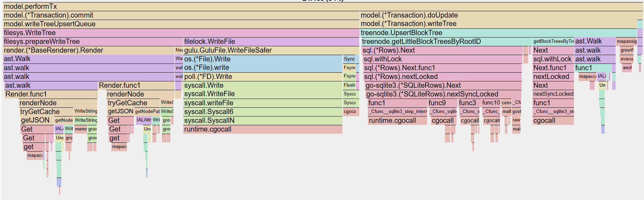The image size is (644, 200).
Task: Click the go-sqlite3.(*SQLiteRows).Next frame
Action: [x=443, y=86]
